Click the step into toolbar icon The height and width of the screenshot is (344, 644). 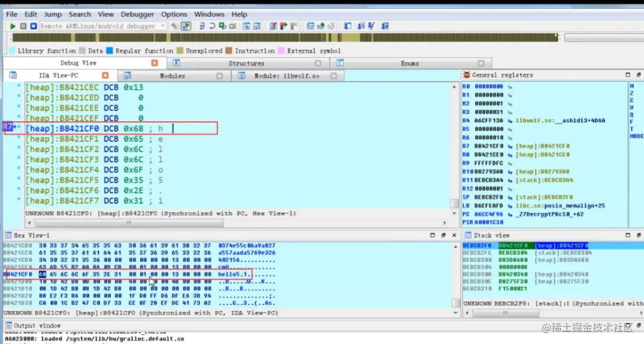(x=202, y=26)
